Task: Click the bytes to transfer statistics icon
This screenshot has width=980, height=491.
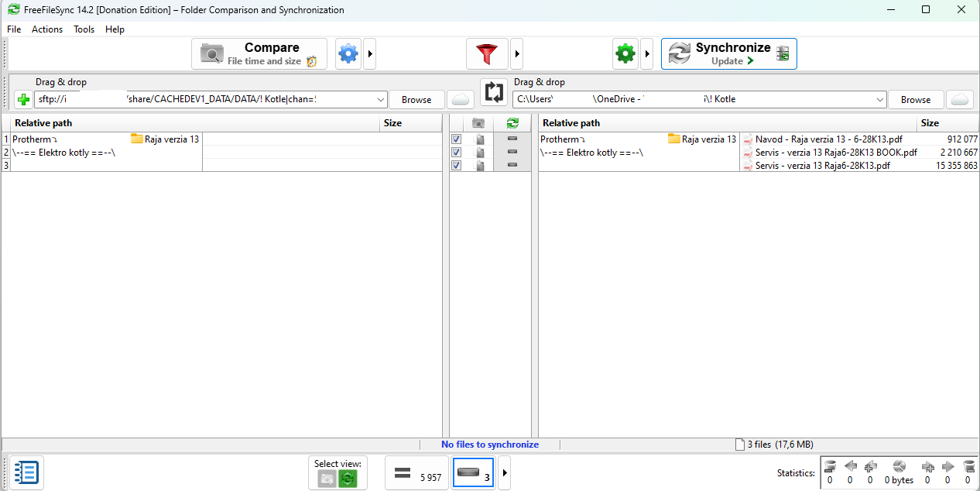Action: click(x=899, y=466)
